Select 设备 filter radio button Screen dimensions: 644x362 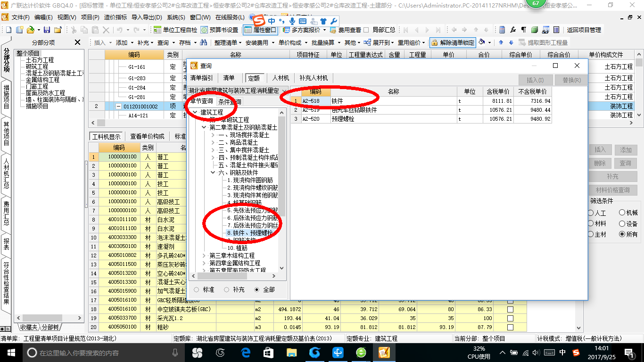coord(622,223)
